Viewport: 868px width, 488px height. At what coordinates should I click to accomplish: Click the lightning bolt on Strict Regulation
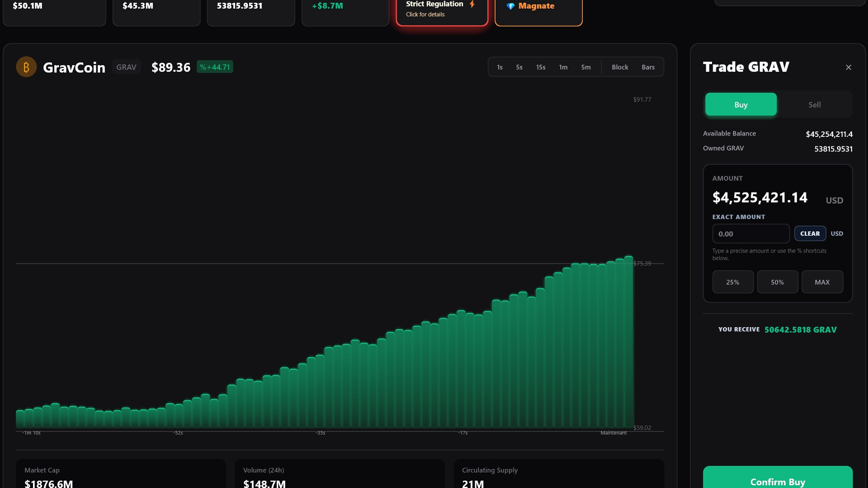pyautogui.click(x=472, y=4)
